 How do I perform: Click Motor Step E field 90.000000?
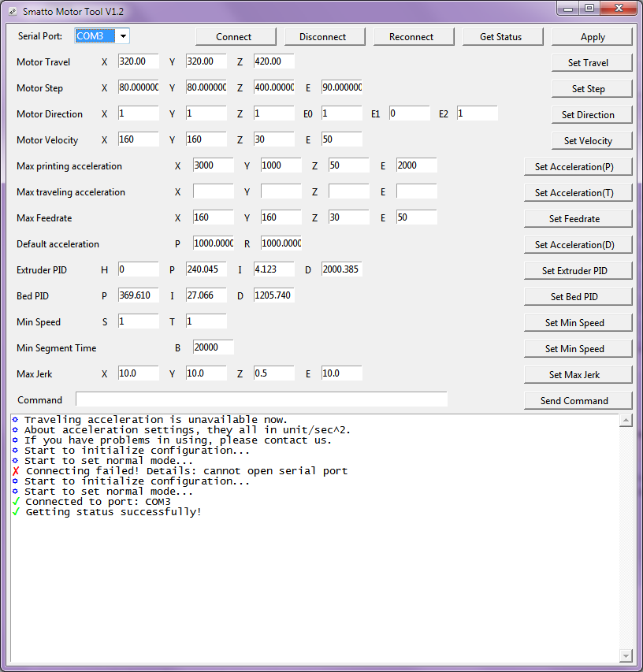(x=342, y=87)
